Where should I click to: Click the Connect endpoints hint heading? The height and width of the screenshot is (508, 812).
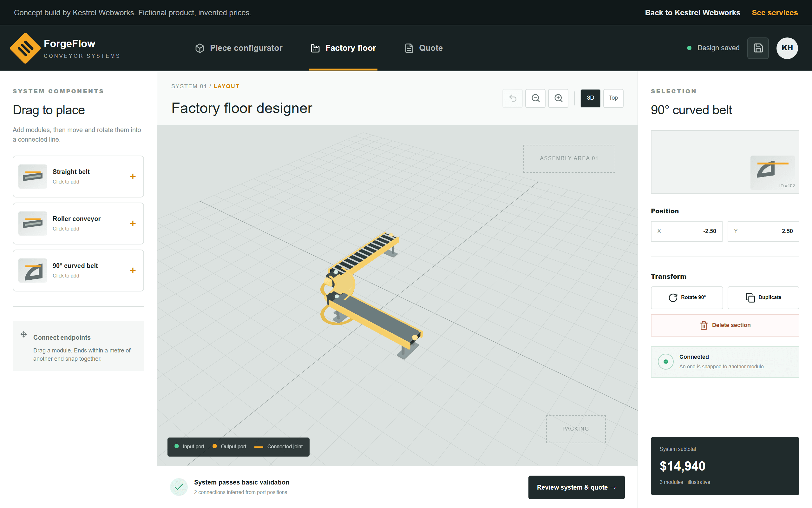[62, 338]
